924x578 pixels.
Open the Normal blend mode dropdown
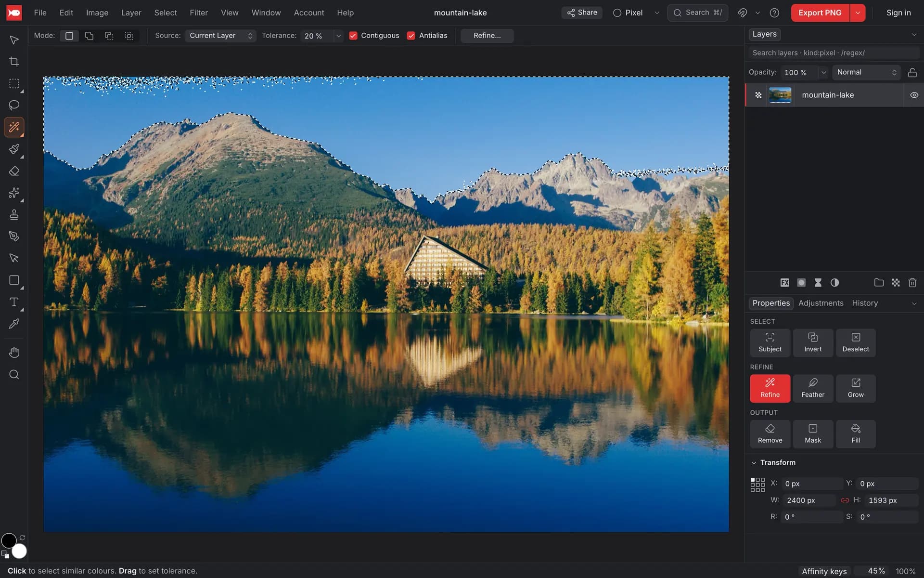(x=866, y=72)
